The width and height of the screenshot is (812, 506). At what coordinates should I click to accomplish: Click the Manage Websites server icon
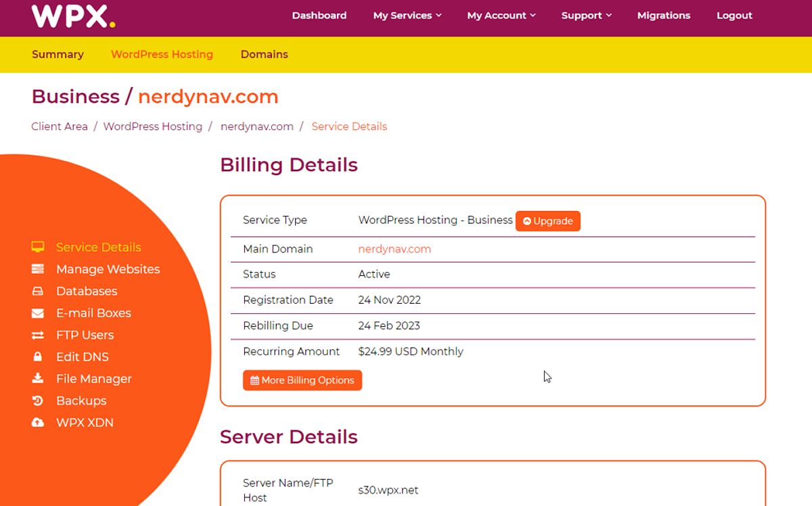click(x=38, y=269)
